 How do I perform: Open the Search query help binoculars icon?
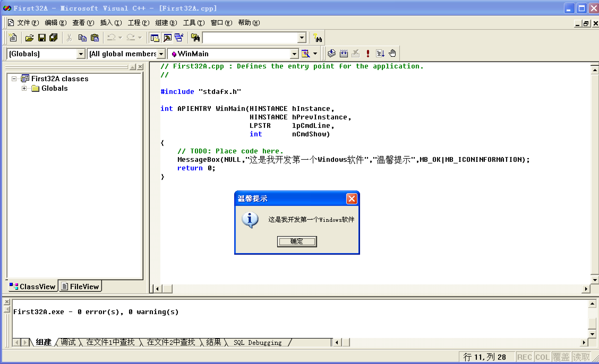(x=318, y=37)
